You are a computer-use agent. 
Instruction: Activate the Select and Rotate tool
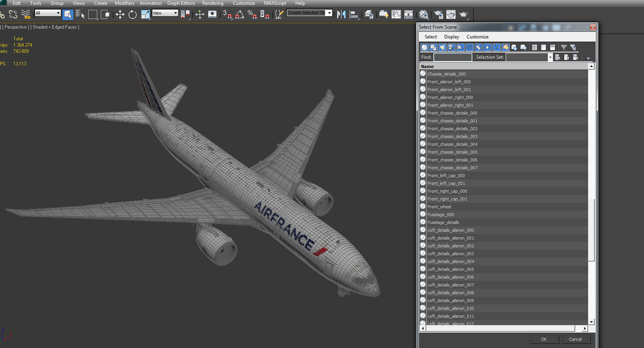click(132, 14)
